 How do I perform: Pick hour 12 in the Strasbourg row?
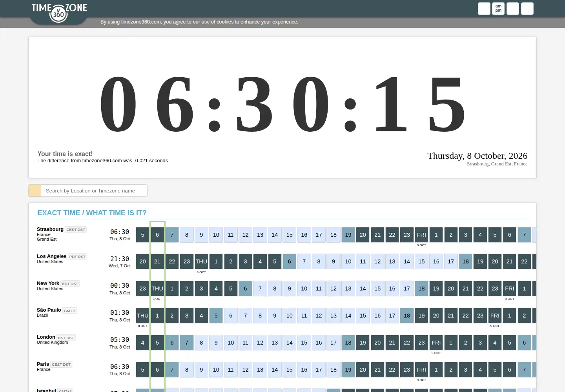tap(245, 235)
